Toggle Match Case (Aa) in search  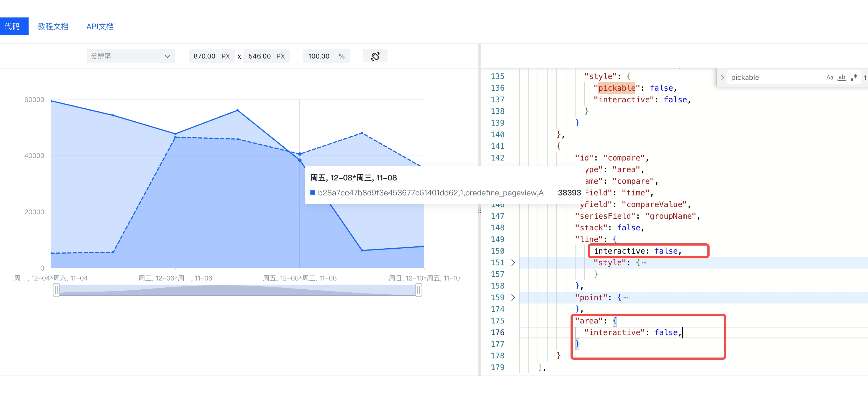click(829, 78)
